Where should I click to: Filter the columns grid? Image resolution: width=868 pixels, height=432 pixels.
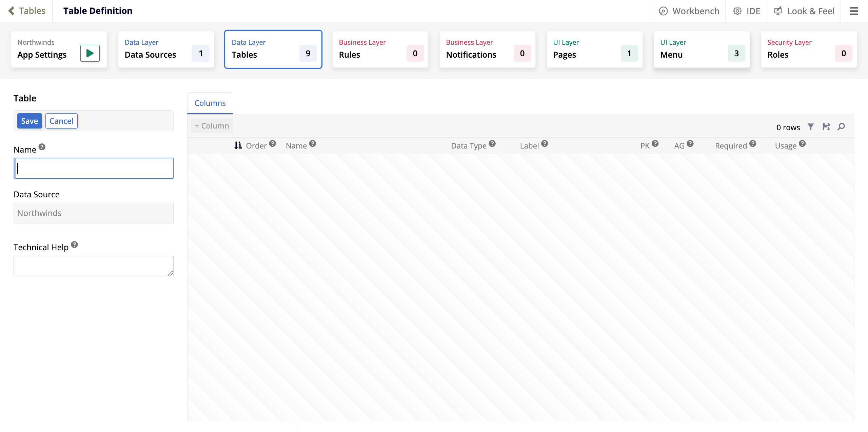(x=811, y=126)
